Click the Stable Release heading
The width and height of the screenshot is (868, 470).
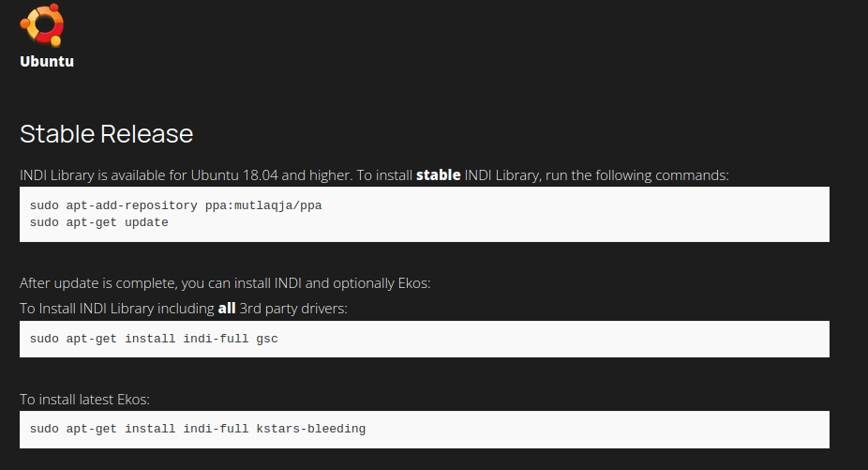point(106,134)
